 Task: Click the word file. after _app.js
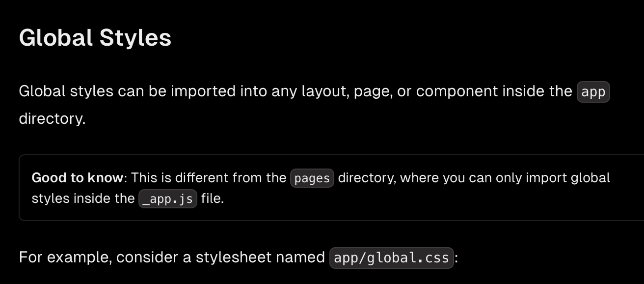212,199
